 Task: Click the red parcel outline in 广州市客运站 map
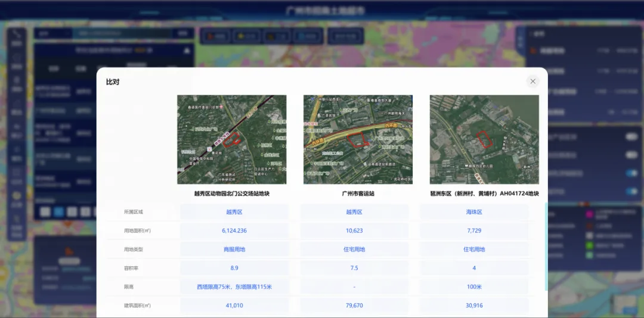[358, 140]
